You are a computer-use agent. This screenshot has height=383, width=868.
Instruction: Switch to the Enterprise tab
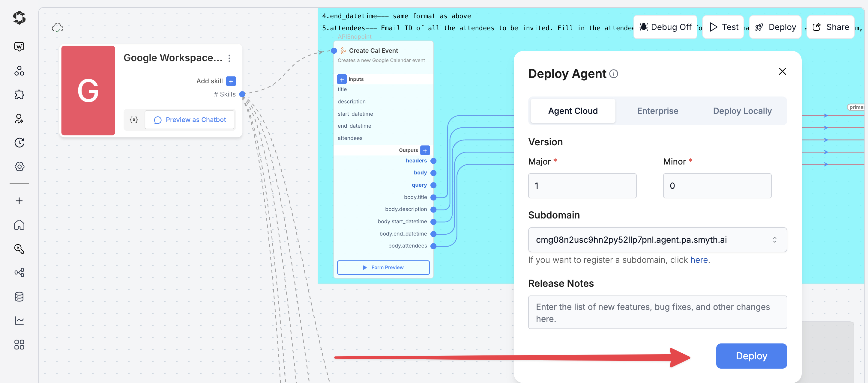pos(657,111)
